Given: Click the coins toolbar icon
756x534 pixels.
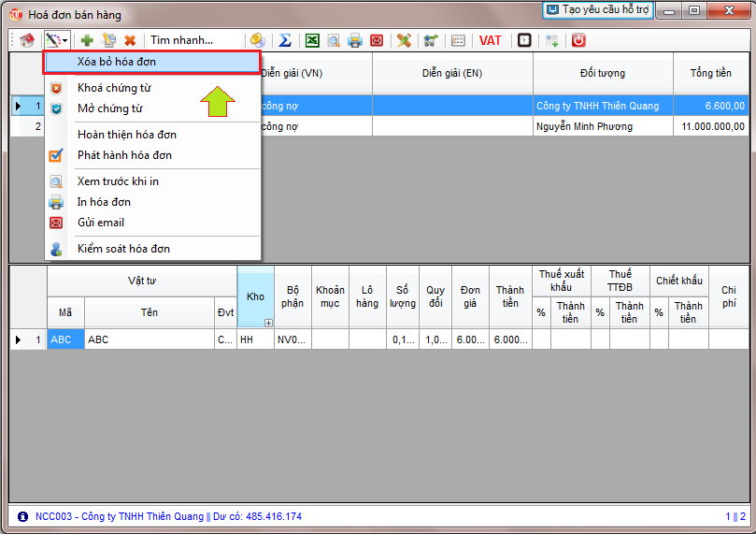Looking at the screenshot, I should point(258,40).
